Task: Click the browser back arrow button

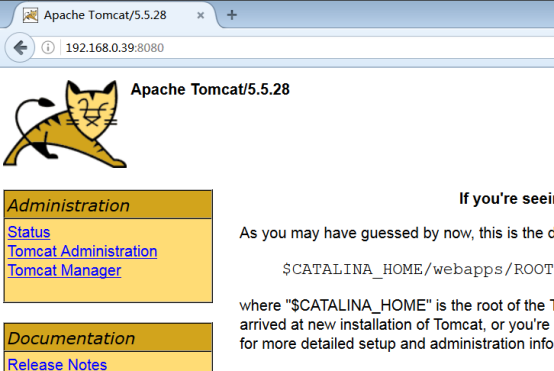Action: point(20,48)
